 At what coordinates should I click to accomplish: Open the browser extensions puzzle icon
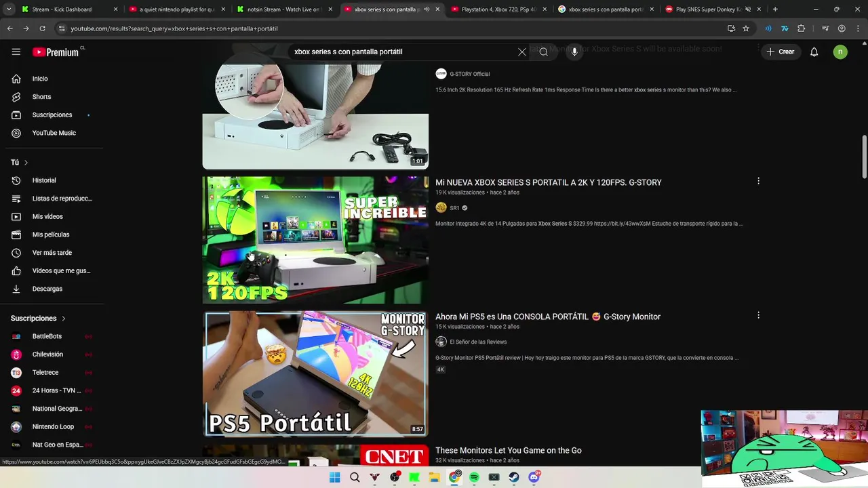[x=802, y=28]
